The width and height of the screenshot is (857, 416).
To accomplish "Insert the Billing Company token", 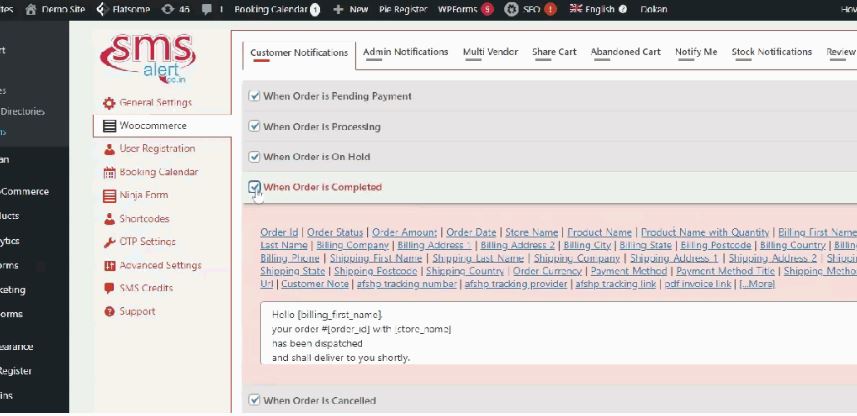I will click(353, 245).
